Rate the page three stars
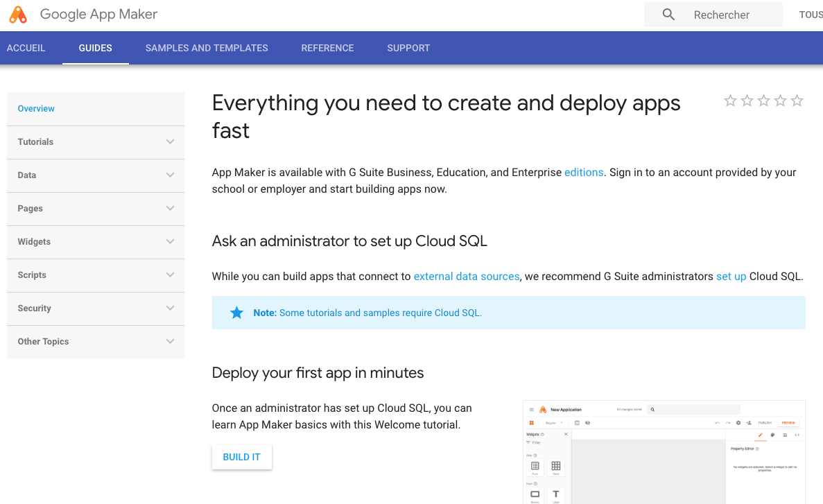Image resolution: width=823 pixels, height=504 pixels. click(763, 101)
